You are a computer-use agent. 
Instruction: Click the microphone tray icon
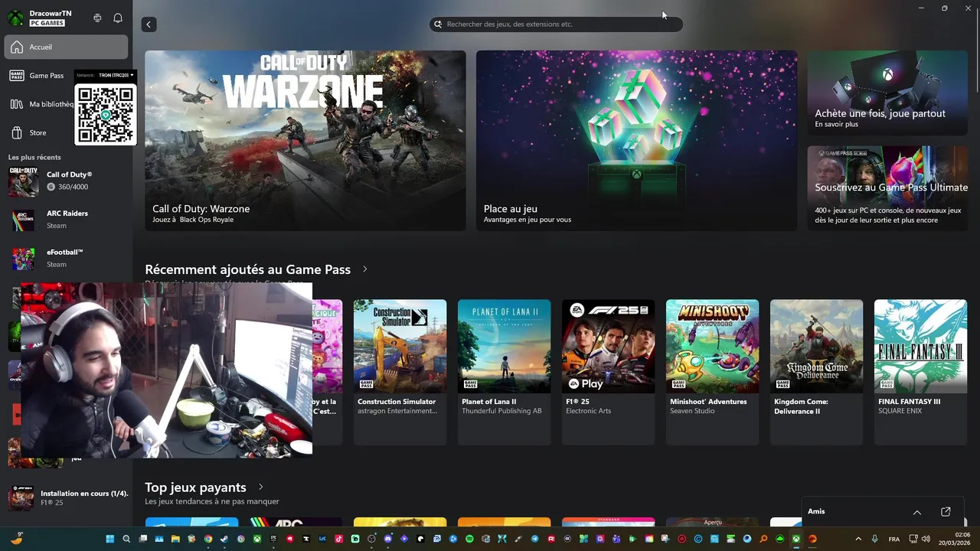(875, 539)
